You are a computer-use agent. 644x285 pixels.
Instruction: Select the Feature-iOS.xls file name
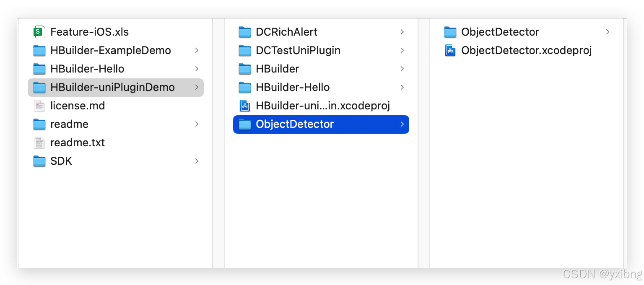pyautogui.click(x=90, y=32)
